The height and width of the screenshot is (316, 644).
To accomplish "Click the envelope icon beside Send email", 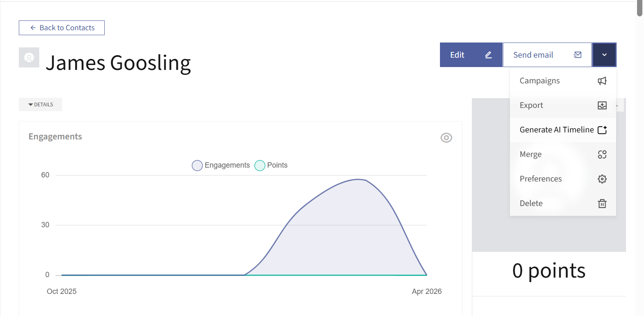I will tap(577, 55).
